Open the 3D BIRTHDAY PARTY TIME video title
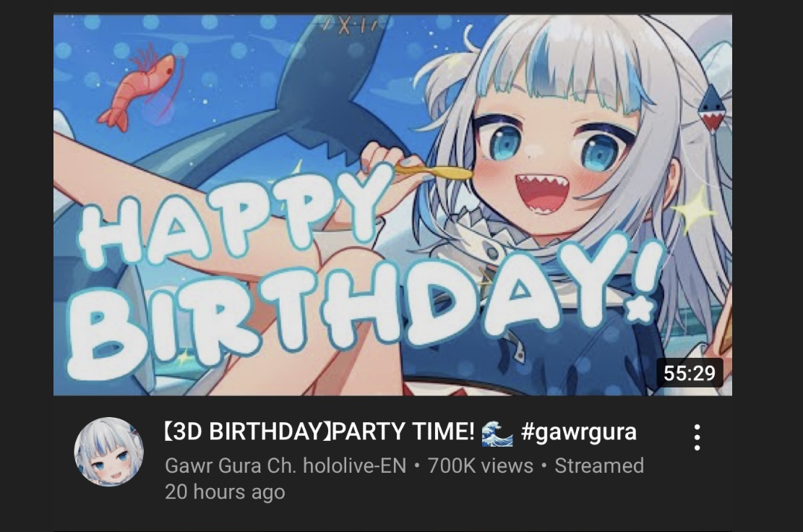The image size is (803, 532). click(400, 432)
